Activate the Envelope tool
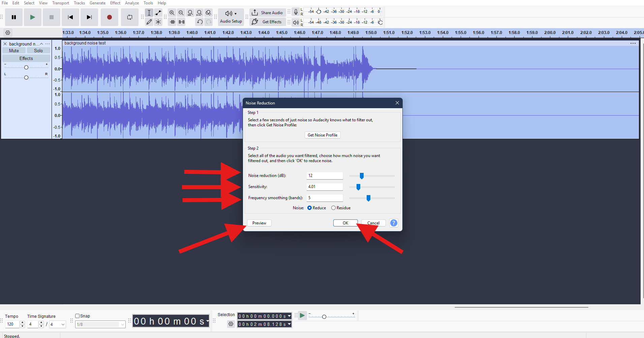 click(158, 12)
